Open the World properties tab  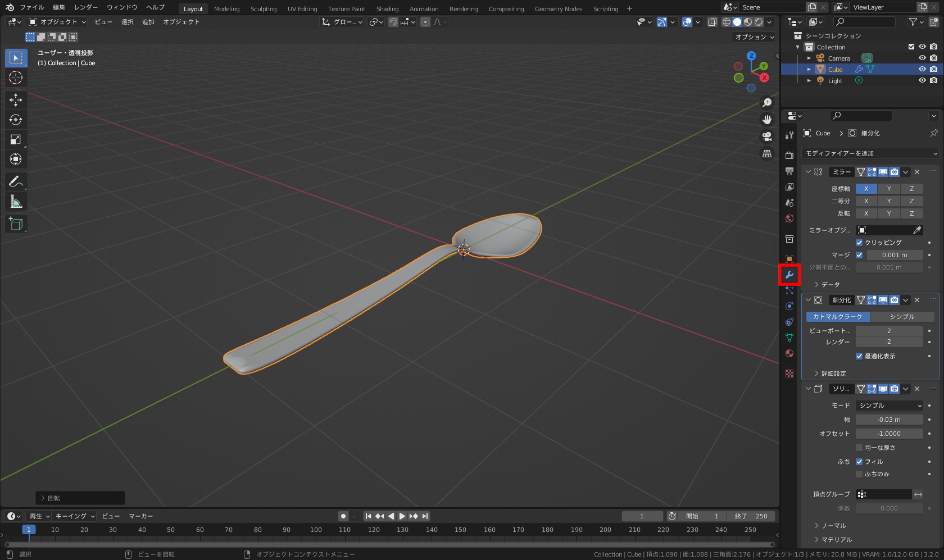pos(789,218)
